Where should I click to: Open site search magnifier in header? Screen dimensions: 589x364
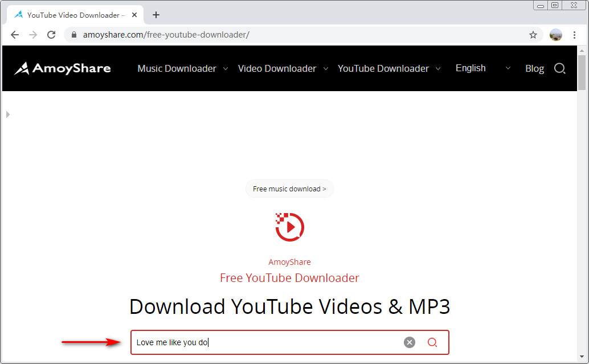point(560,68)
